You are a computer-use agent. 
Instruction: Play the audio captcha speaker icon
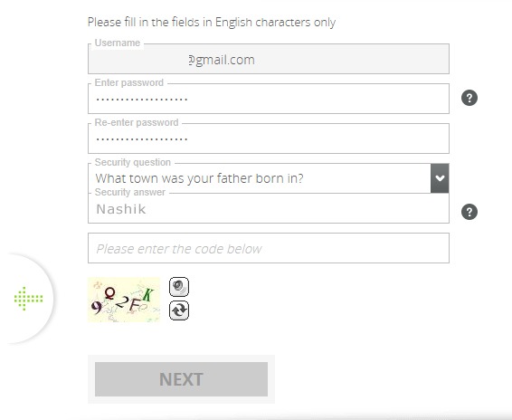click(179, 287)
